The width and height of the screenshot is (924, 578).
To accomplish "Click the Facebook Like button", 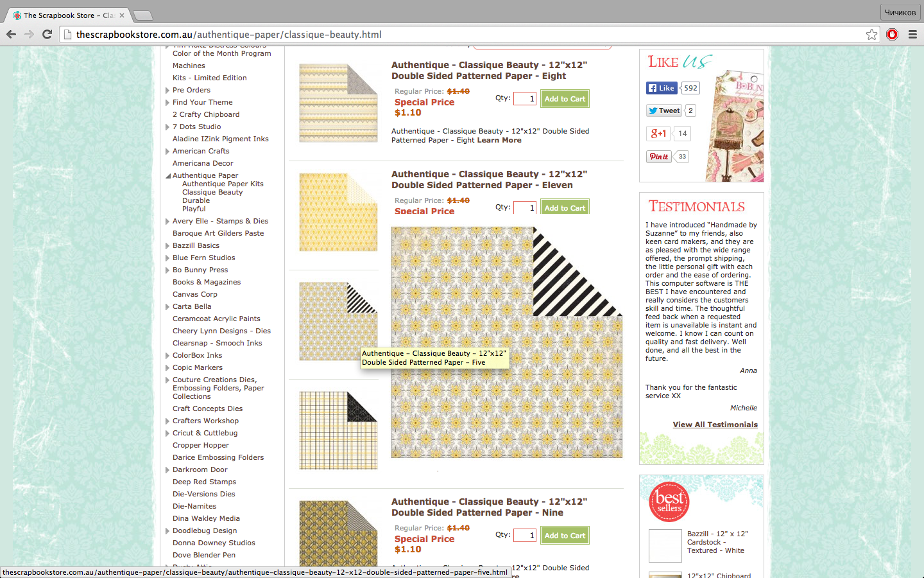I will click(662, 88).
